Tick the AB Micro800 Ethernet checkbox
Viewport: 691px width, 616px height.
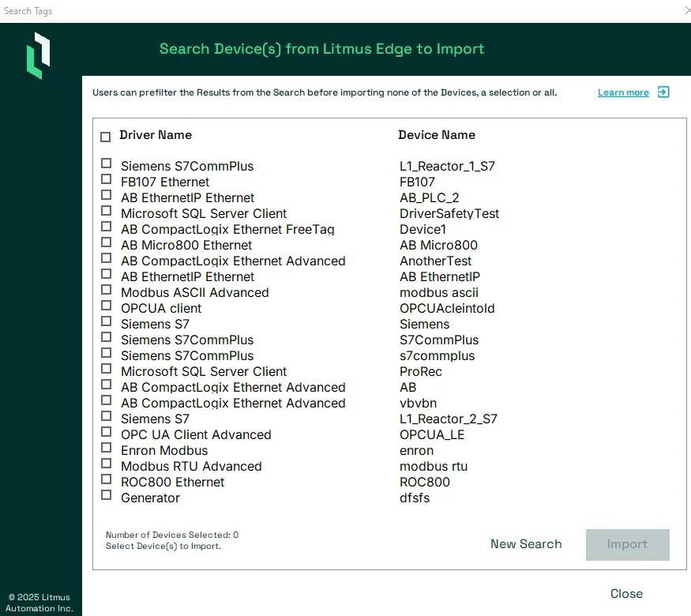click(106, 242)
